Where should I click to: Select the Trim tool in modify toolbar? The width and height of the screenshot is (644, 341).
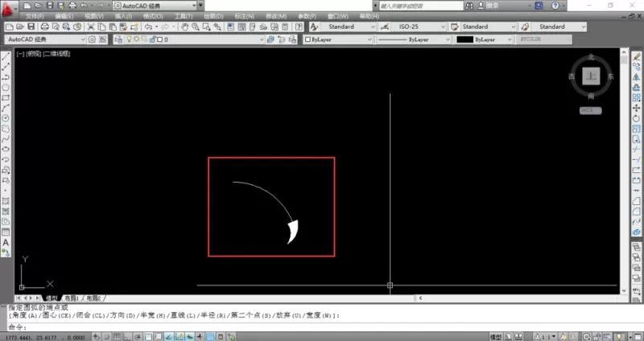point(636,150)
